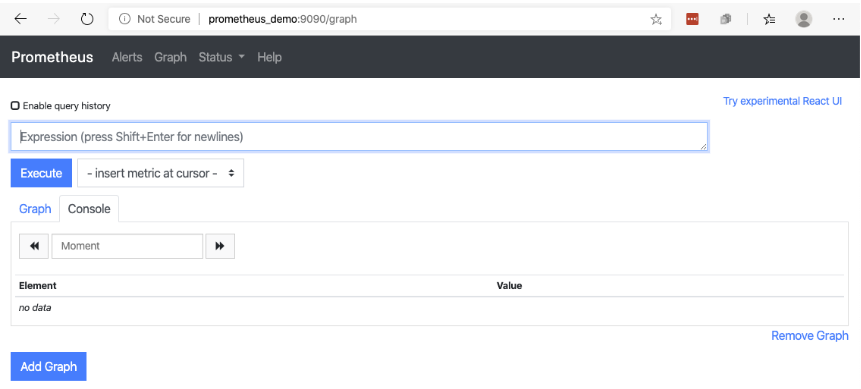Focus the Expression input field

[x=359, y=137]
